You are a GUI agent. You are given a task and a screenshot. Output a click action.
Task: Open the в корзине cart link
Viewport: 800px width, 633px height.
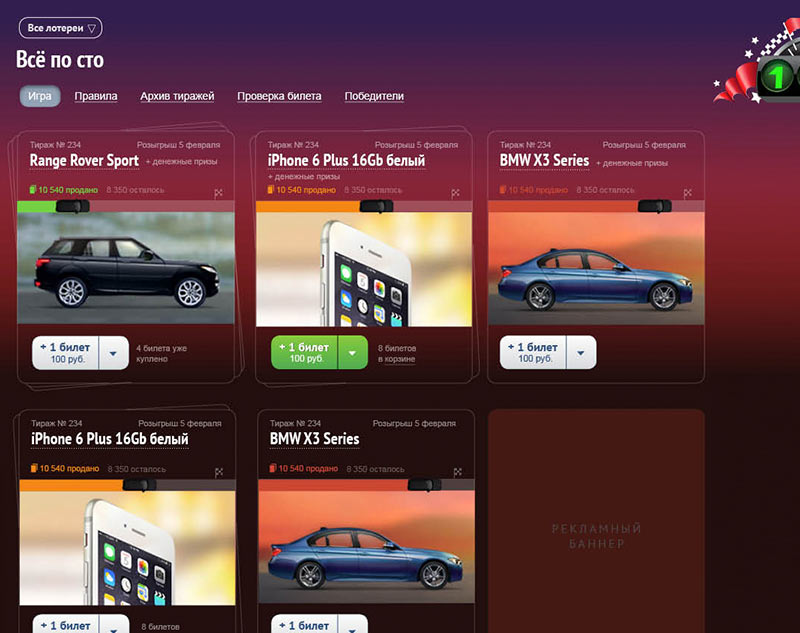tap(396, 359)
